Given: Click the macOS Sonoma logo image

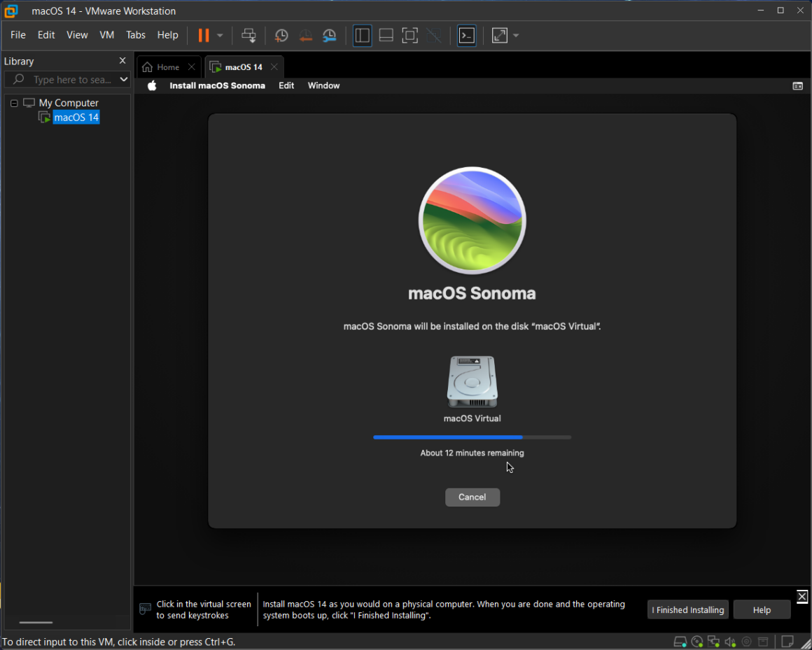Looking at the screenshot, I should [472, 220].
